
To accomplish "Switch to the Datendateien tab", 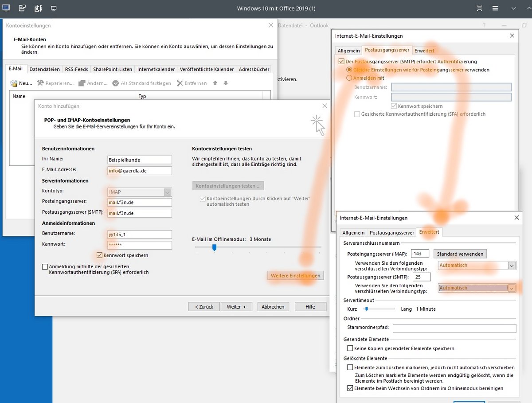I will point(44,69).
